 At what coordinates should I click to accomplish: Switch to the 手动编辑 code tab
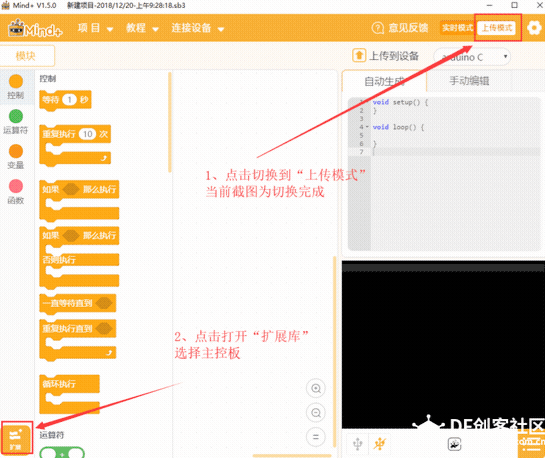[469, 81]
